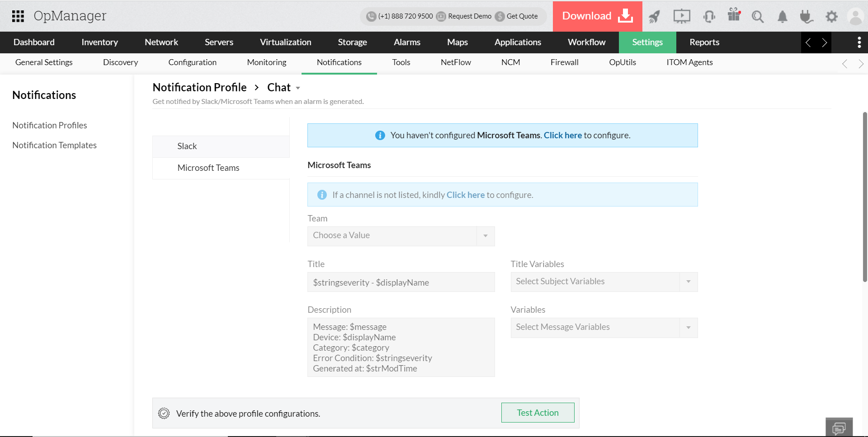This screenshot has width=868, height=437.
Task: Click the submenu left scroll chevron
Action: pos(844,64)
